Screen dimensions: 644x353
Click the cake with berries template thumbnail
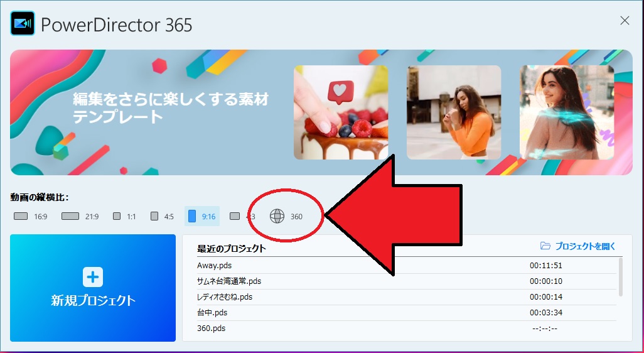341,112
